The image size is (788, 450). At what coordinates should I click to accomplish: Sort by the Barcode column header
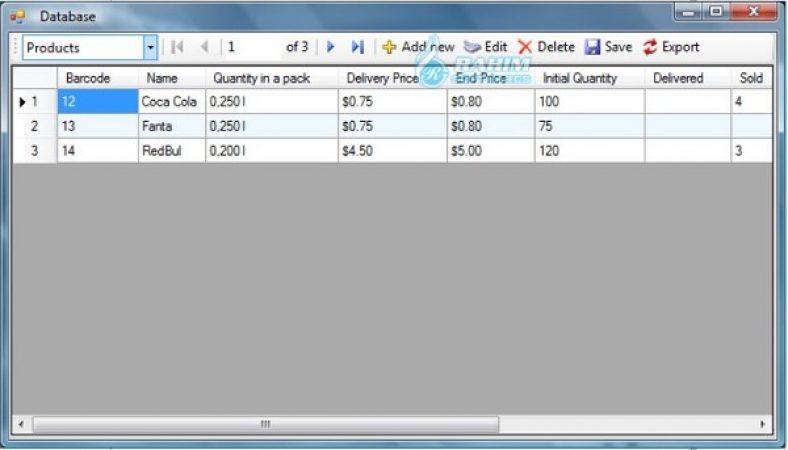pyautogui.click(x=97, y=78)
